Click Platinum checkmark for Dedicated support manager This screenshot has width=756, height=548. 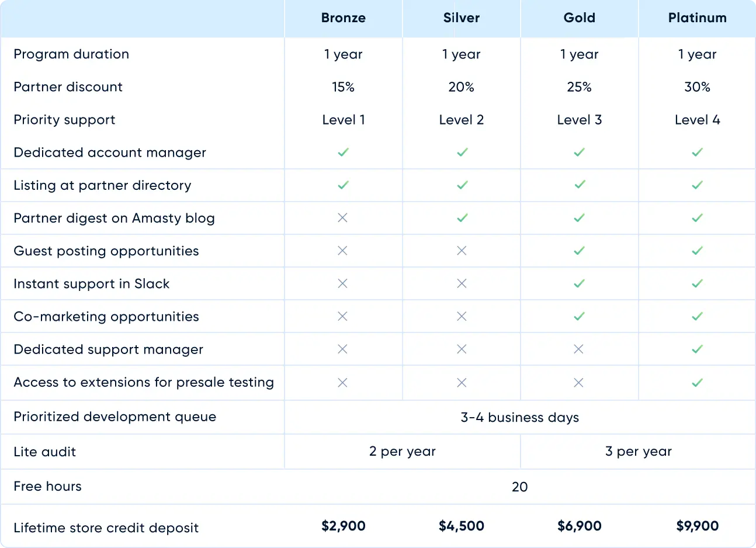(697, 349)
